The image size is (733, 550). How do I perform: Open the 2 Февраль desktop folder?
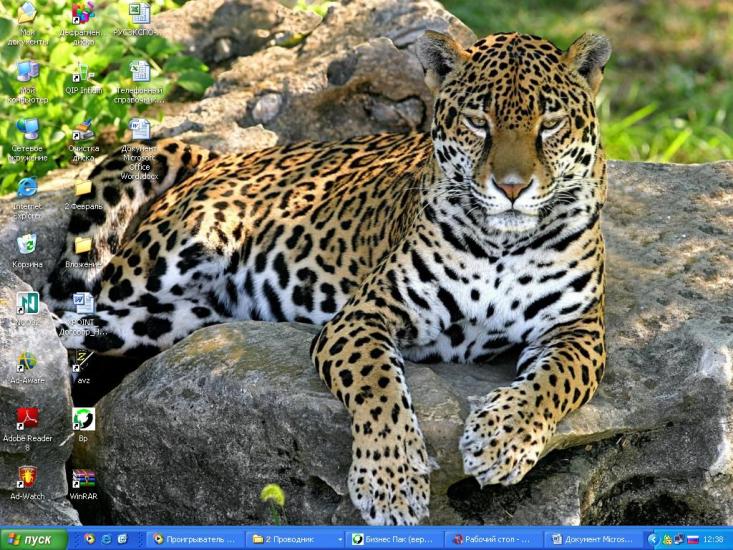point(83,188)
